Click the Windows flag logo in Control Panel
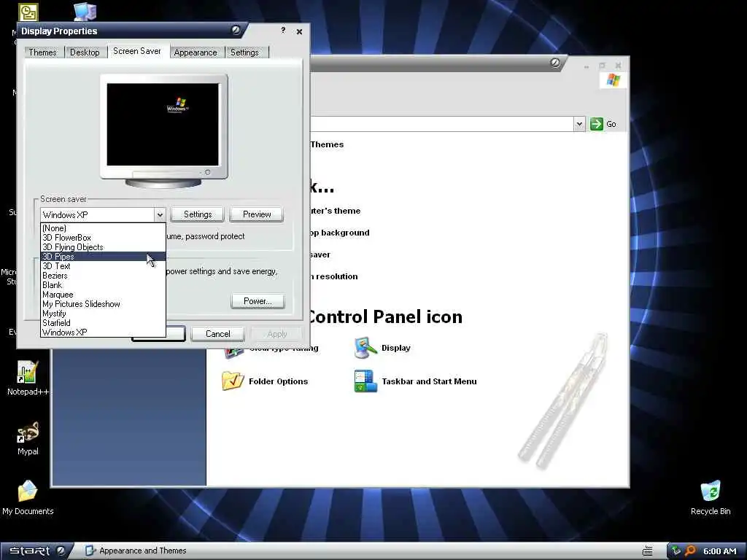Screen dimensions: 747x560 [x=613, y=80]
